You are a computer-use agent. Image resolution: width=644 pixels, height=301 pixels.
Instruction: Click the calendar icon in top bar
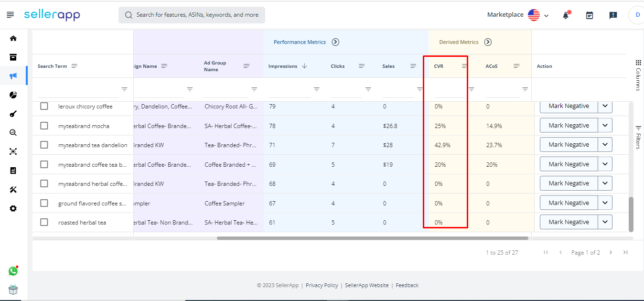tap(589, 15)
